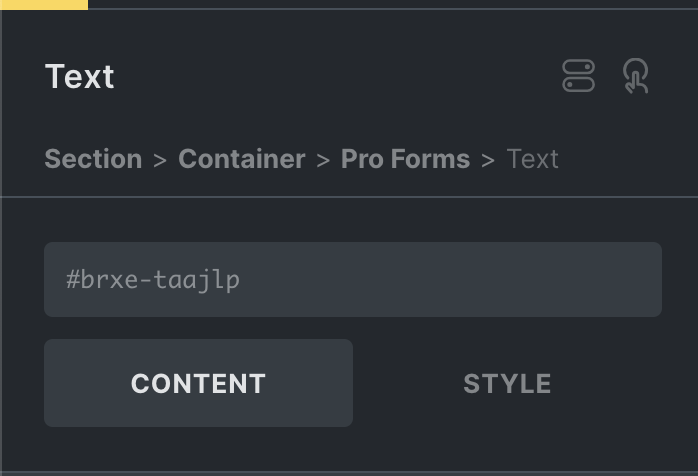
Task: Jump to Pro Forms parent element
Action: click(x=405, y=159)
